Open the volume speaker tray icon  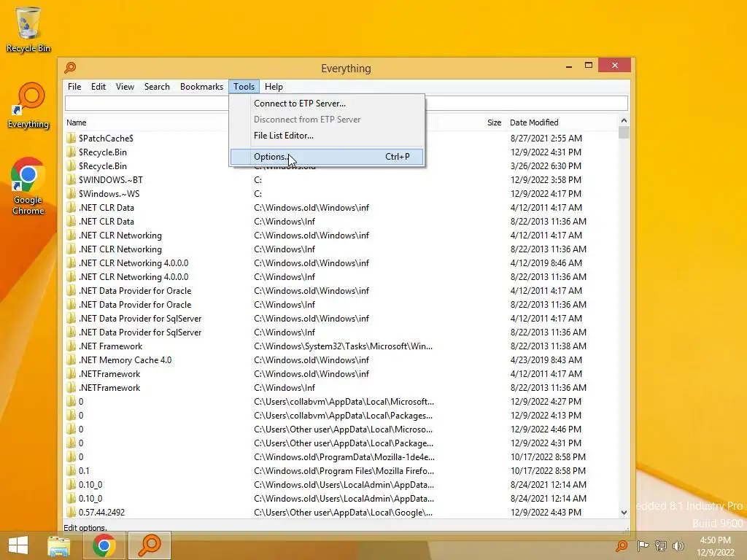pyautogui.click(x=678, y=546)
